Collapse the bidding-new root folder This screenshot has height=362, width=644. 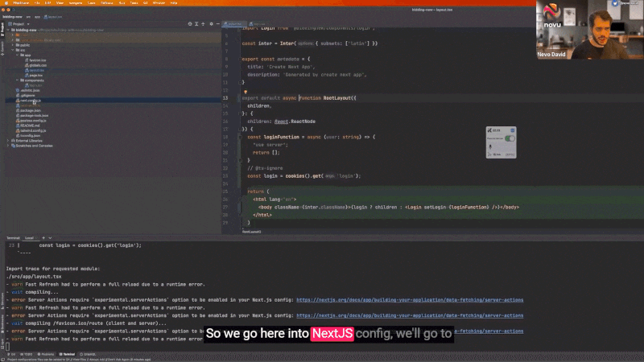[x=8, y=30]
